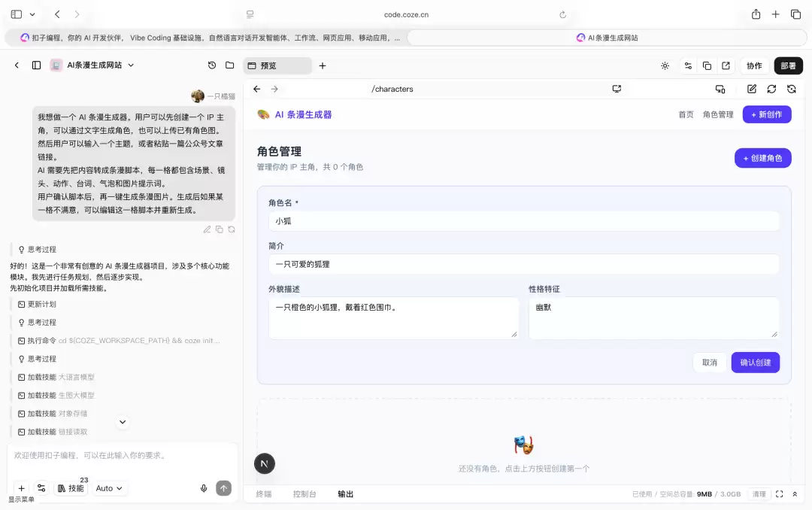The height and width of the screenshot is (510, 812).
Task: Click the microphone voice input icon
Action: click(204, 488)
